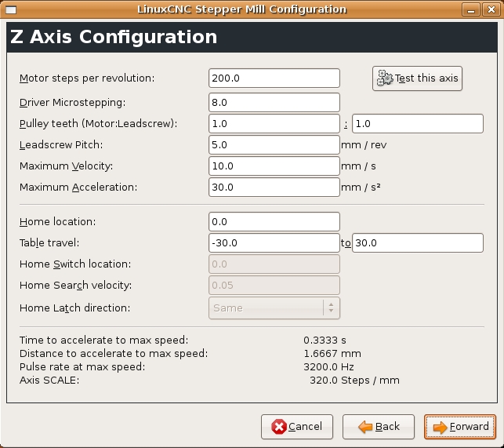Select the Driver Microstepping field
The width and height of the screenshot is (504, 448).
(x=274, y=102)
